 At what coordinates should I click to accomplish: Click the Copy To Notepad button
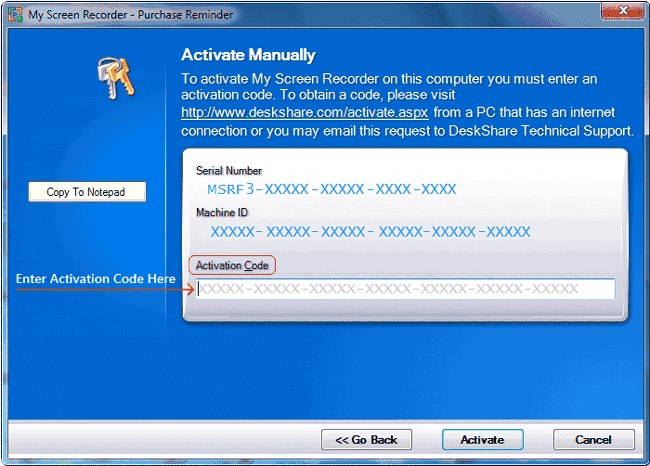tap(87, 192)
